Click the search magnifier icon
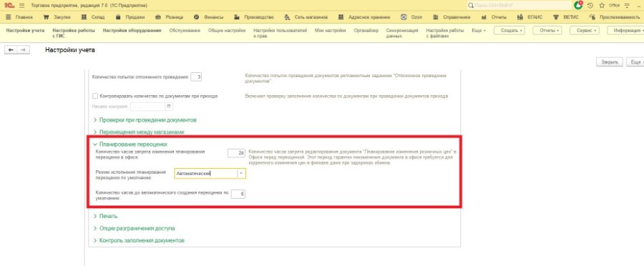 tap(471, 6)
